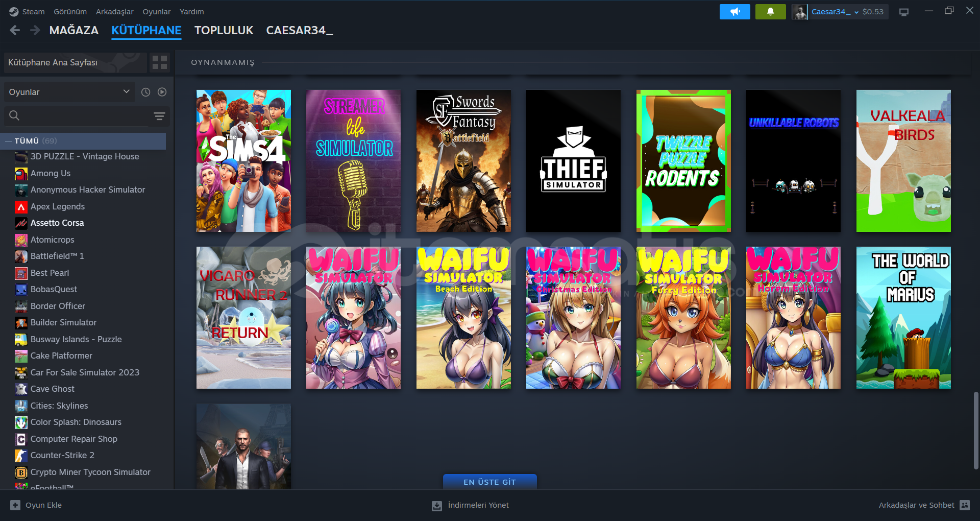
Task: Click the Atomicrops game icon
Action: pos(21,240)
